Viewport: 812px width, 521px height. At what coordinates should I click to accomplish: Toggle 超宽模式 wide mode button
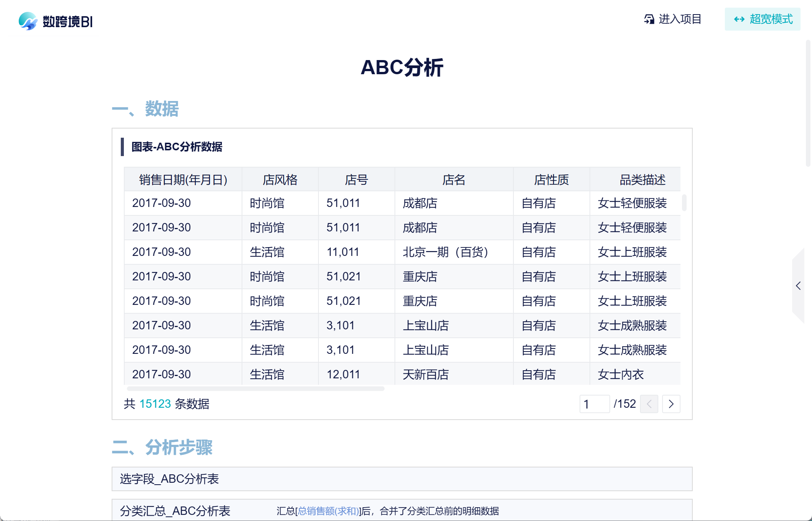[x=762, y=19]
